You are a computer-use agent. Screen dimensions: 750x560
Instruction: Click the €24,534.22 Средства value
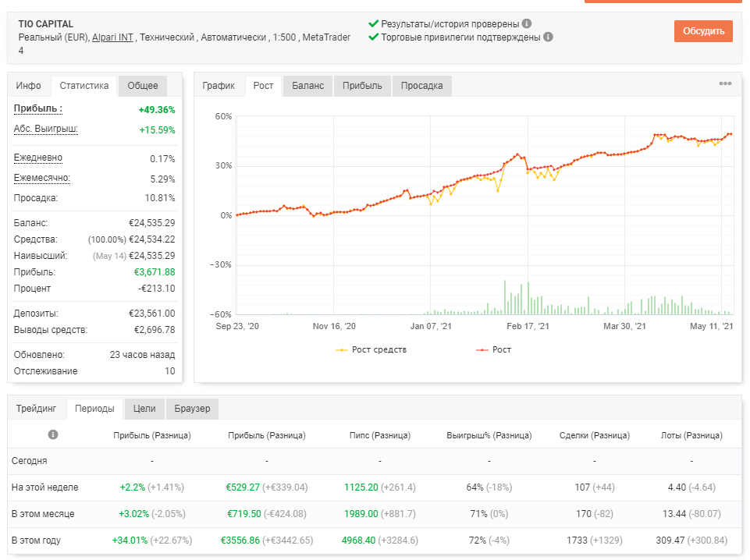pyautogui.click(x=152, y=239)
